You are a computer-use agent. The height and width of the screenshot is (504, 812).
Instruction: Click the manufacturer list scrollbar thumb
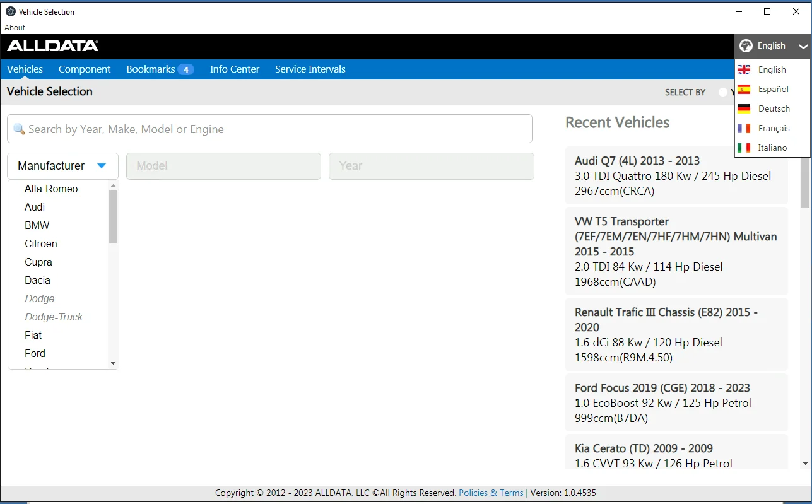click(114, 216)
